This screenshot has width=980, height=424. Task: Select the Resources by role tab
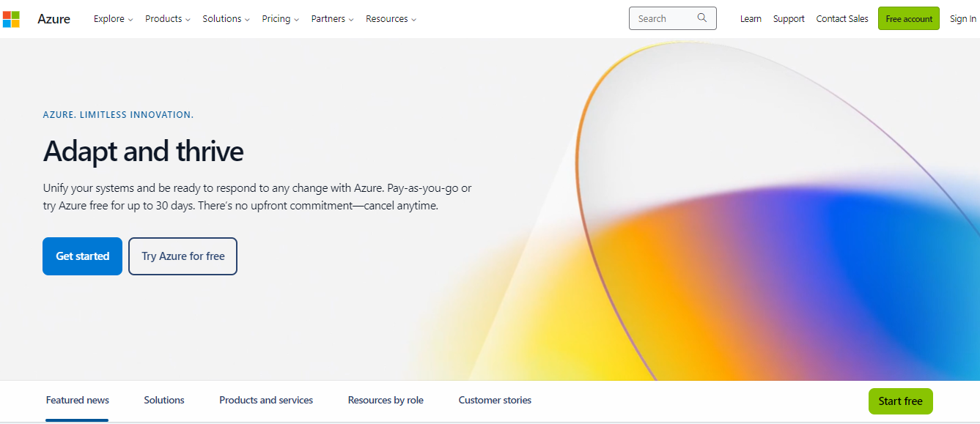click(386, 401)
